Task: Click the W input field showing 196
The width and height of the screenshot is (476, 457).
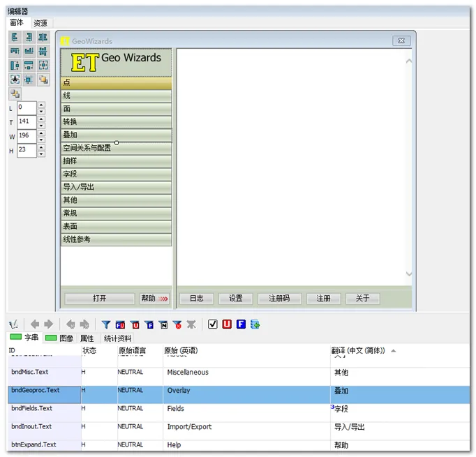Action: pyautogui.click(x=27, y=136)
